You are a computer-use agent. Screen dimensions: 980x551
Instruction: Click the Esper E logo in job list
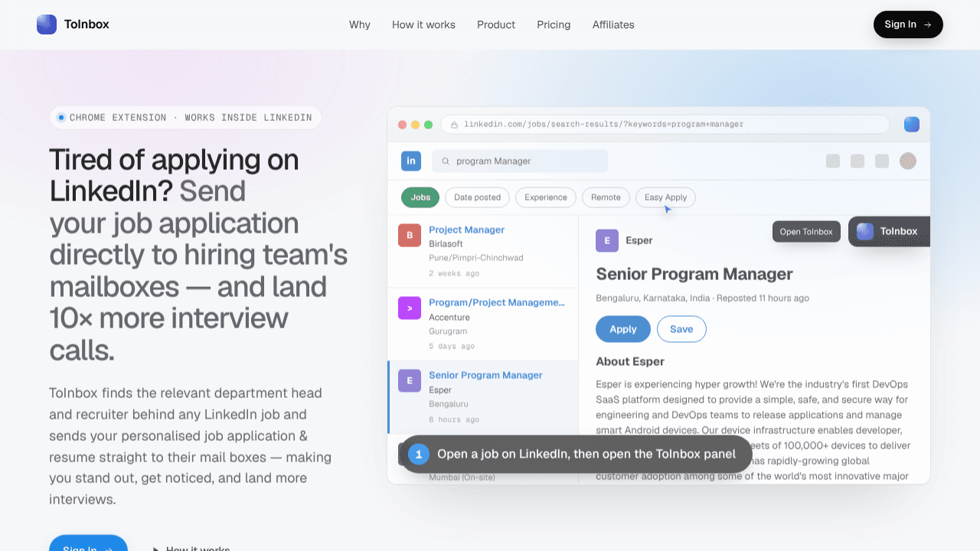click(x=410, y=380)
